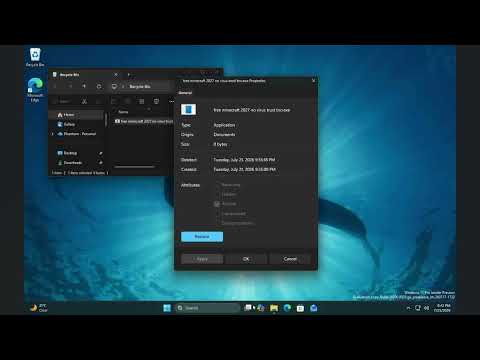
Task: Open the Microsoft Edge desktop shortcut
Action: point(35,90)
